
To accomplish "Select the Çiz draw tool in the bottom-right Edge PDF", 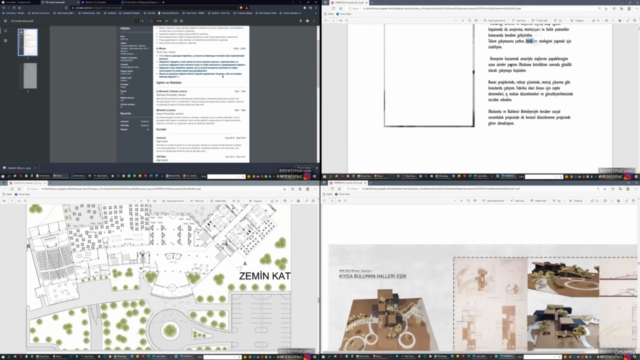I will (x=556, y=201).
